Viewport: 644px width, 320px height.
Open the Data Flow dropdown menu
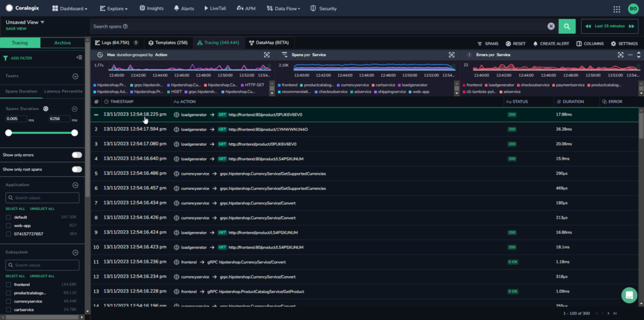point(284,9)
